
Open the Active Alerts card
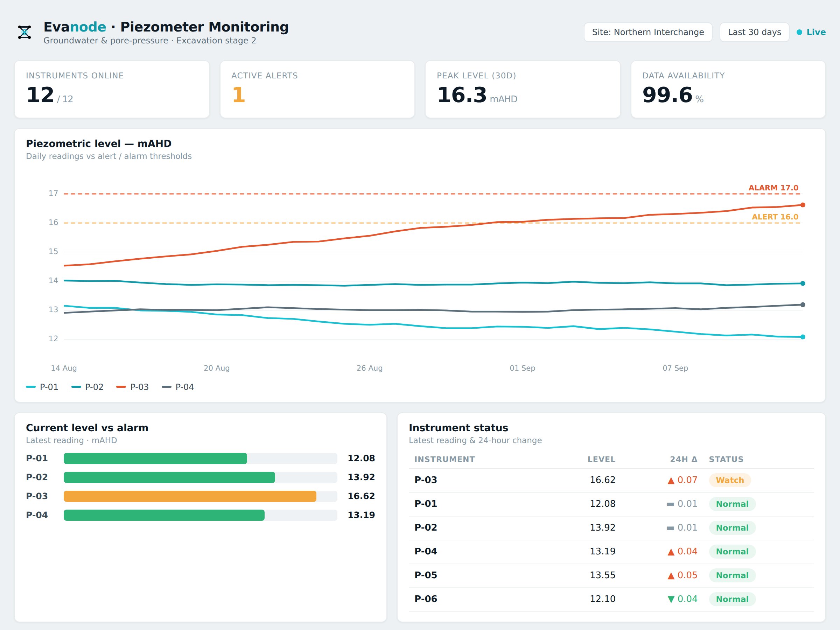[317, 89]
